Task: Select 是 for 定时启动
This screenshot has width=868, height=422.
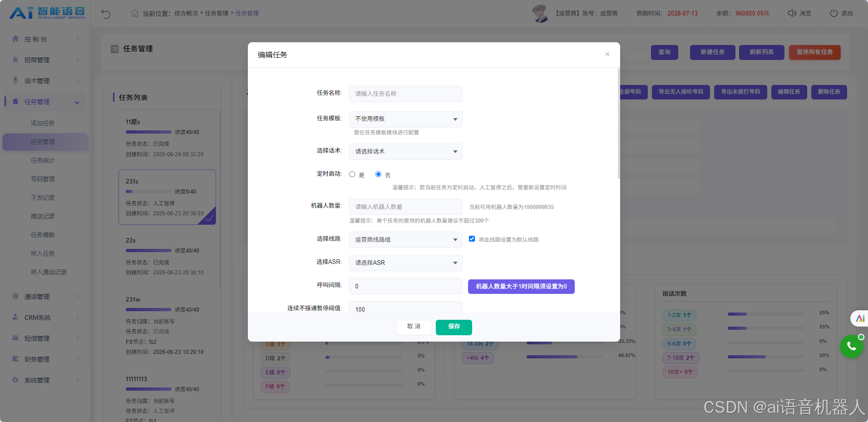Action: click(x=352, y=174)
